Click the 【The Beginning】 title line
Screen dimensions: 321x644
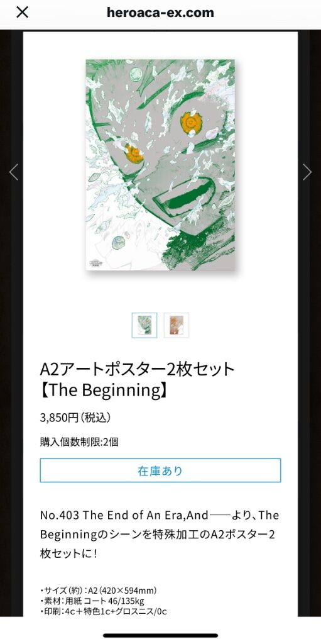coord(104,391)
